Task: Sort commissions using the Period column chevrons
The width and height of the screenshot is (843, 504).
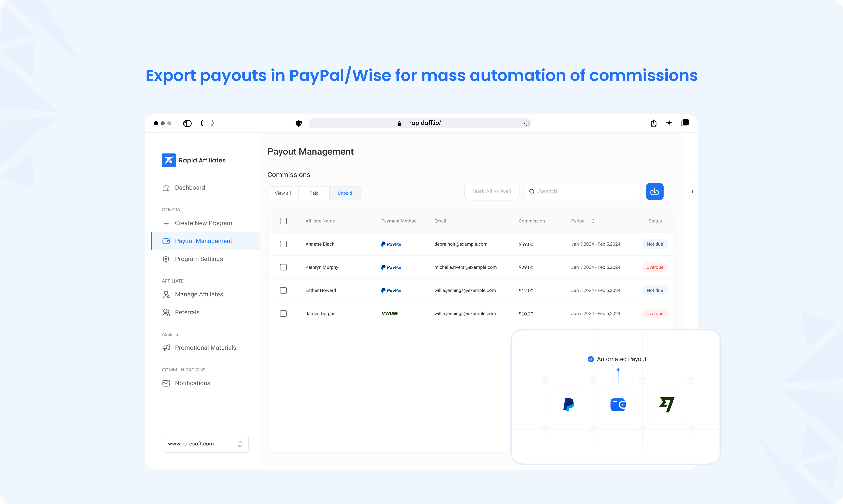Action: [592, 221]
